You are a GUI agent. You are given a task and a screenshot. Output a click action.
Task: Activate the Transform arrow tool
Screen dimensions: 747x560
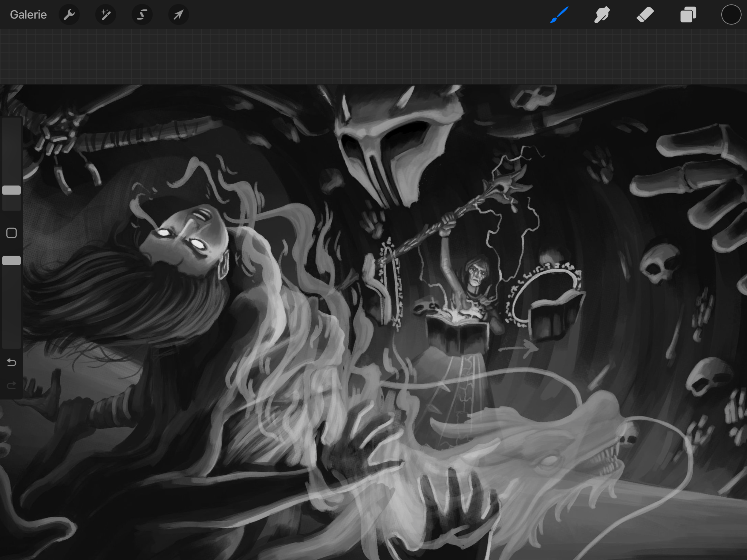(x=178, y=15)
